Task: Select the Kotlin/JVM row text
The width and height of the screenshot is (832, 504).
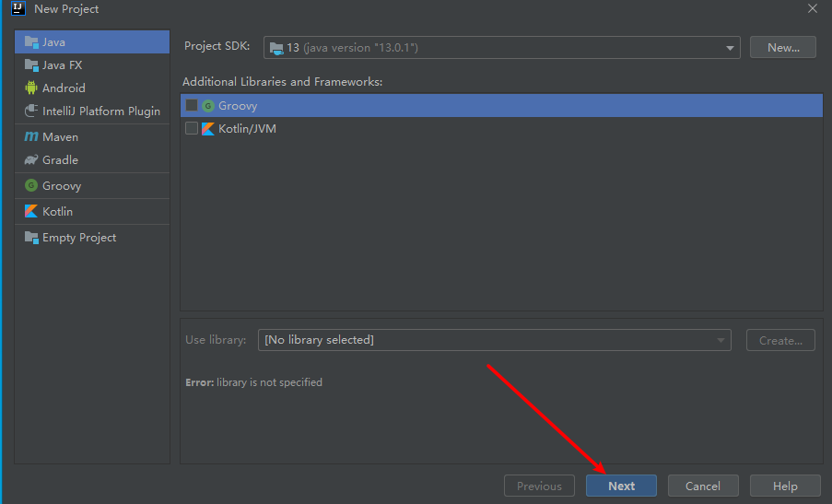Action: pyautogui.click(x=247, y=128)
